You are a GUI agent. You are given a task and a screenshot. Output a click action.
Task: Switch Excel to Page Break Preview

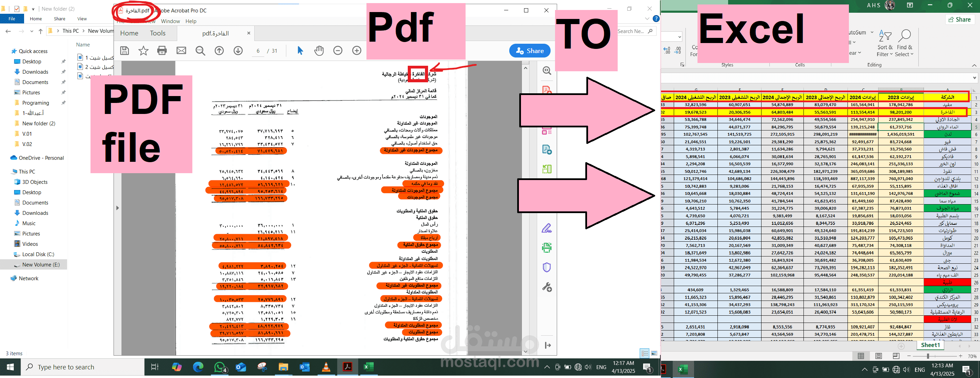tap(896, 356)
